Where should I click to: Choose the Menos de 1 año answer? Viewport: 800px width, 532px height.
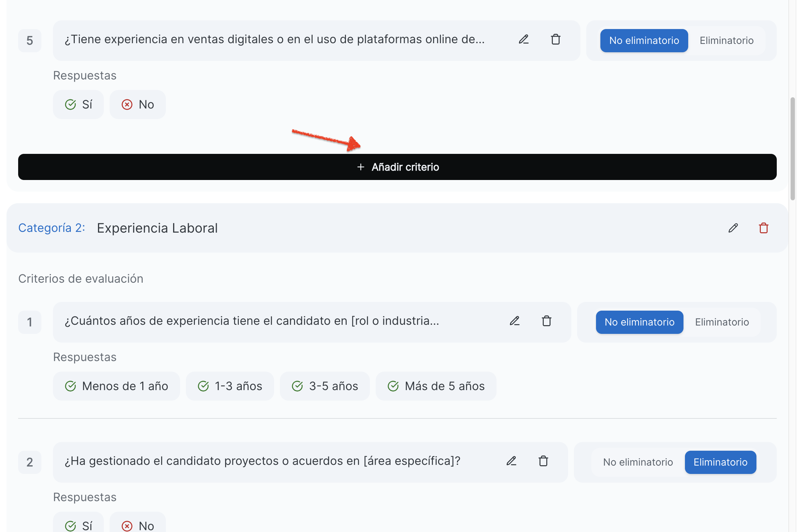(116, 386)
